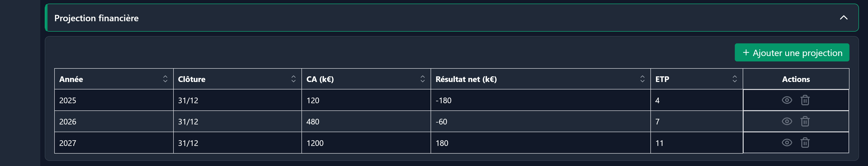Delete the 2026 projection row
Image resolution: width=868 pixels, height=166 pixels.
805,122
